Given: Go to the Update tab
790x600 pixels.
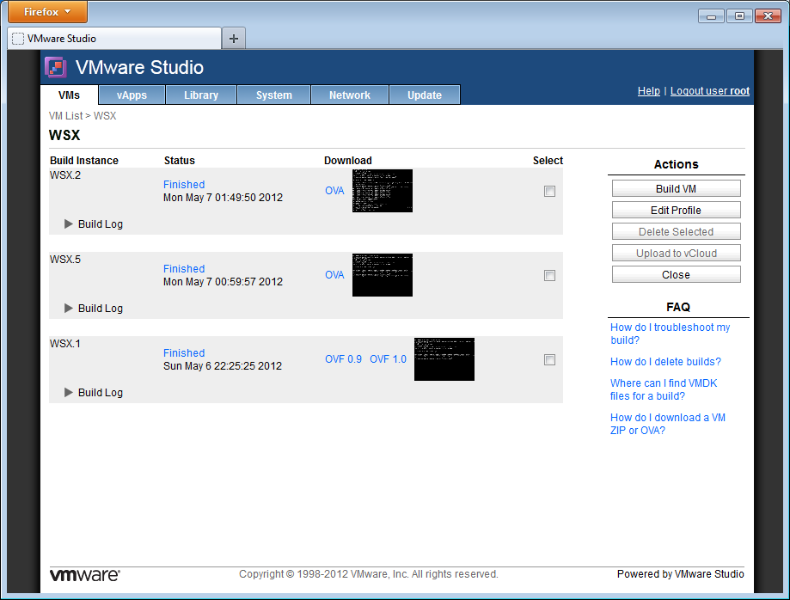Looking at the screenshot, I should click(425, 95).
